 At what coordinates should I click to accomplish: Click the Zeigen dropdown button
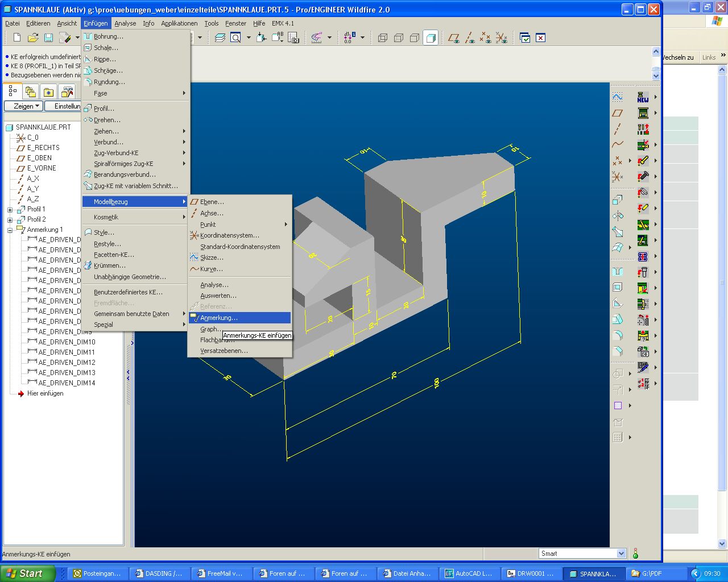23,106
